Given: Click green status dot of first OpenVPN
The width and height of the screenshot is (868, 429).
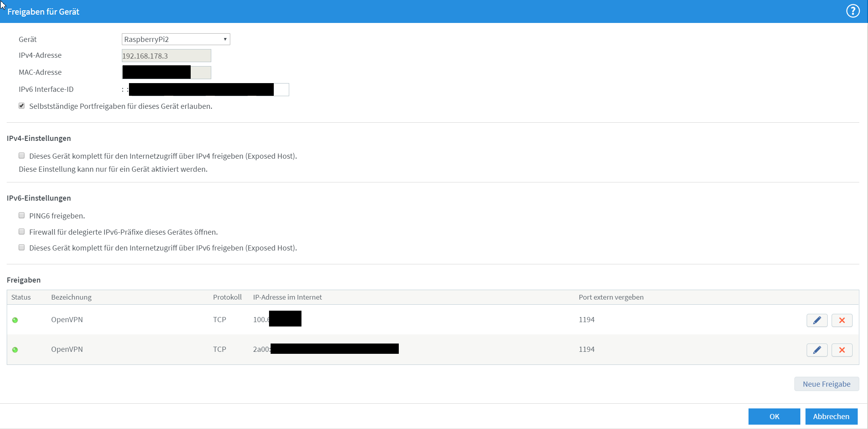Looking at the screenshot, I should click(15, 320).
